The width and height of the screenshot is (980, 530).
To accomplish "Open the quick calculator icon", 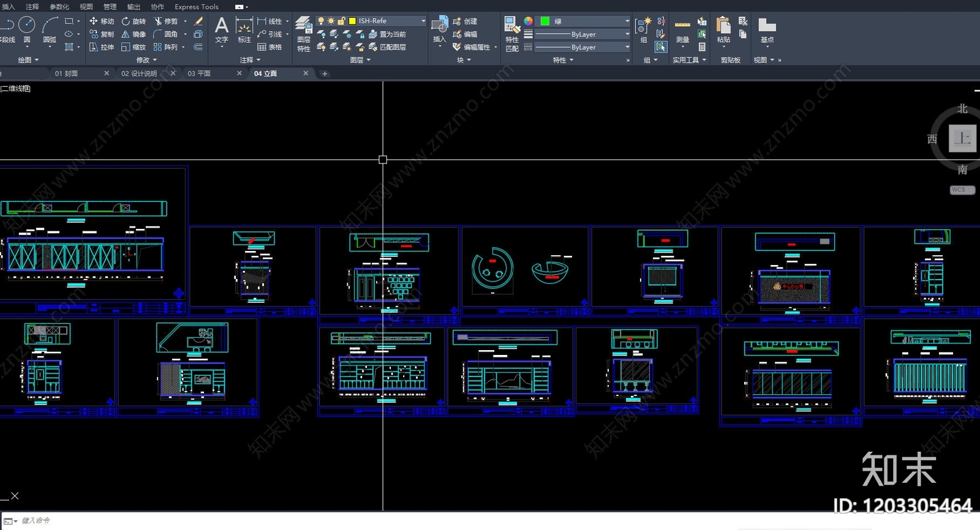I will (x=702, y=47).
